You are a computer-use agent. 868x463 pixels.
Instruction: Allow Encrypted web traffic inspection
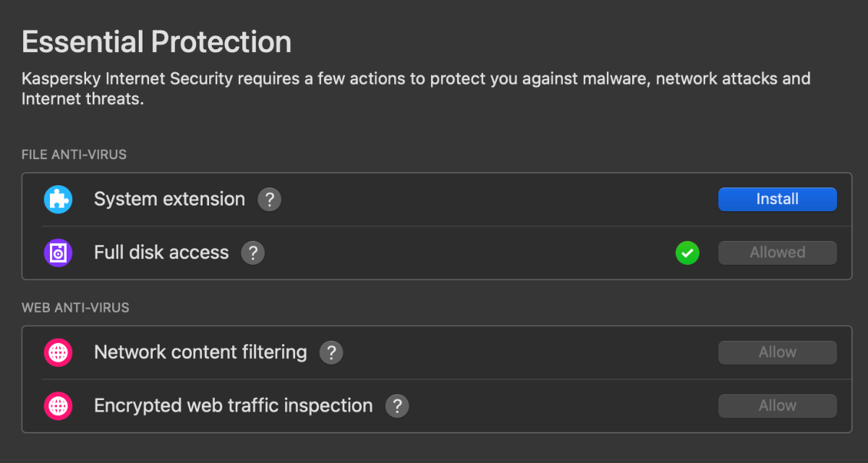[x=777, y=406]
